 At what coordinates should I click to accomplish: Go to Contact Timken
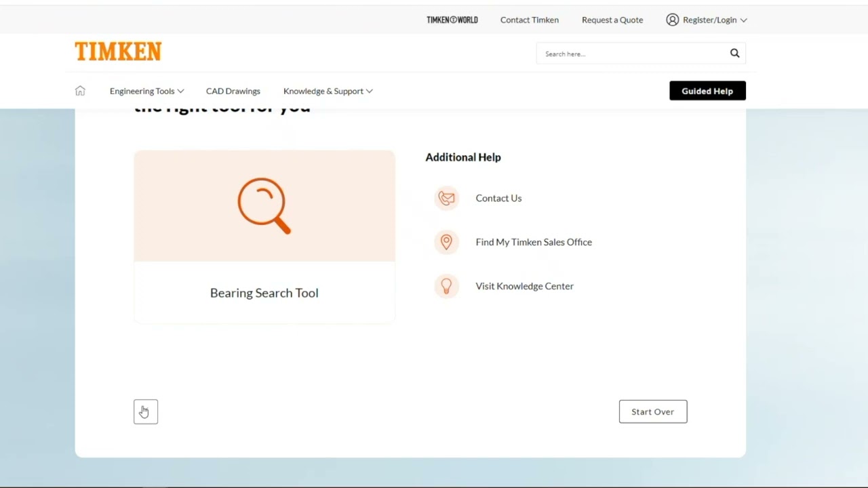(x=530, y=20)
